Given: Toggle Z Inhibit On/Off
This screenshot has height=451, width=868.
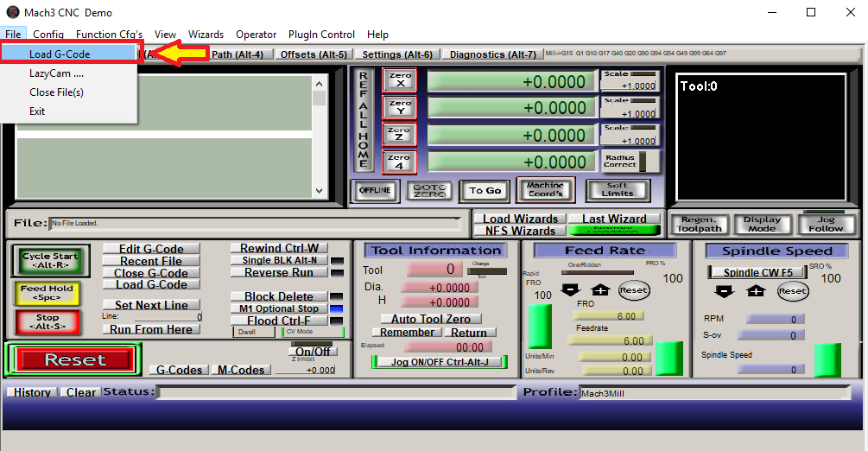Looking at the screenshot, I should click(313, 352).
